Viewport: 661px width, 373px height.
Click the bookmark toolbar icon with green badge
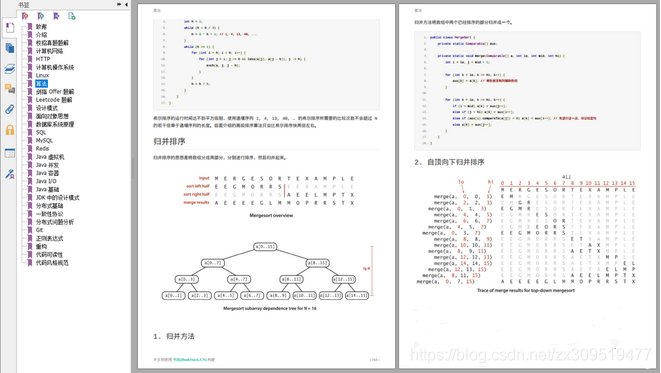[40, 16]
